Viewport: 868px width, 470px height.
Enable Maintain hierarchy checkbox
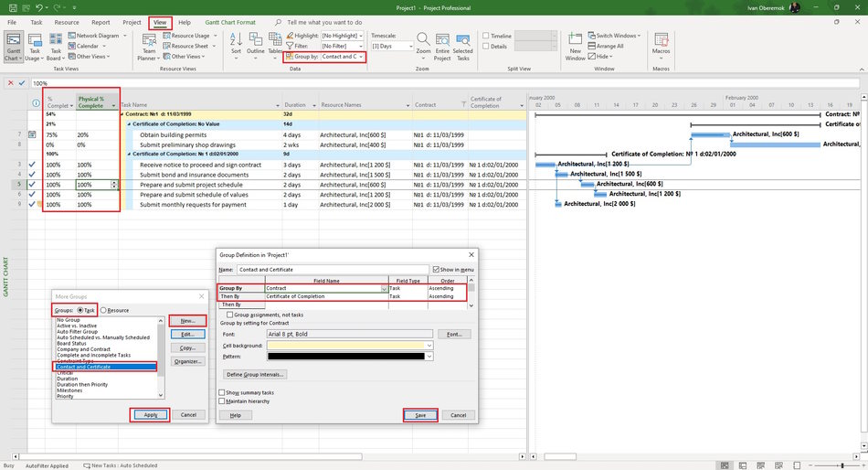[x=222, y=401]
